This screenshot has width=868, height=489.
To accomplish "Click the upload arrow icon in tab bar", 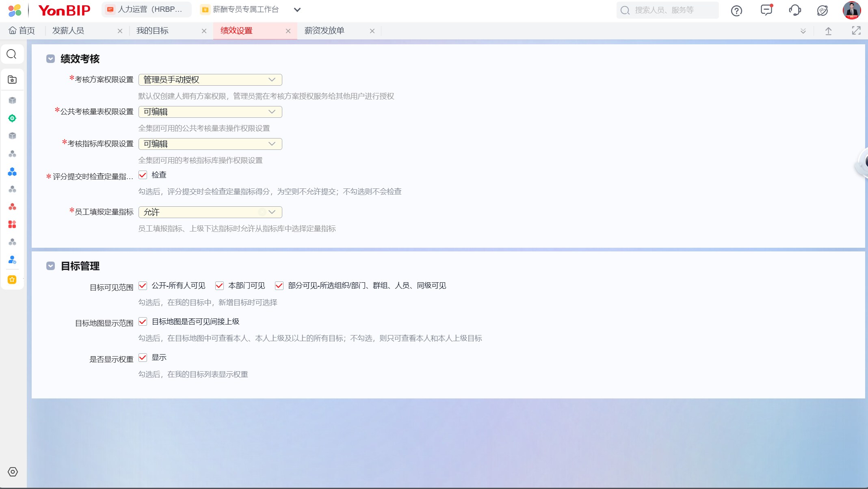I will 829,31.
